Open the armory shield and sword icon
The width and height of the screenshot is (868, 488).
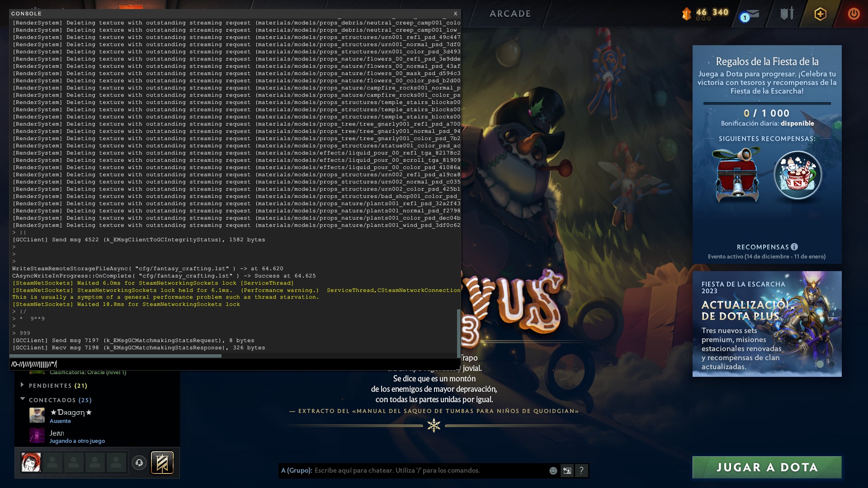tap(787, 14)
